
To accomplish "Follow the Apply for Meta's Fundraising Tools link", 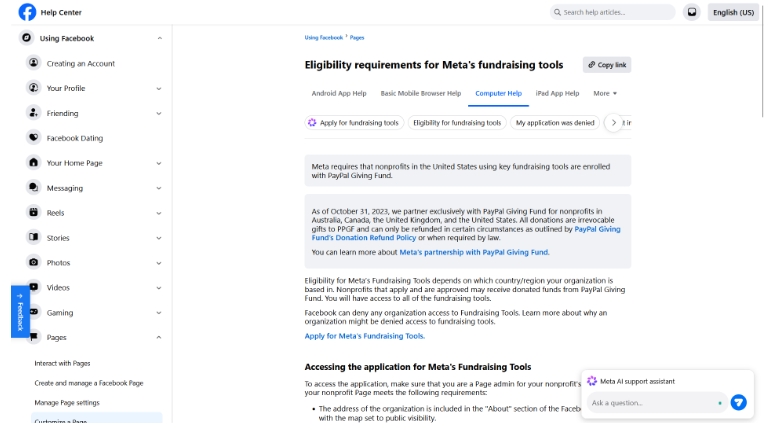I will coord(364,336).
